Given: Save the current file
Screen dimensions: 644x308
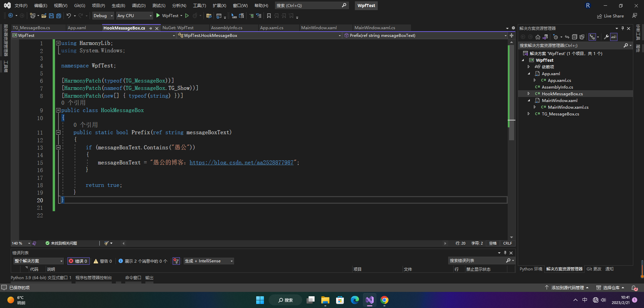Looking at the screenshot, I should [x=51, y=16].
